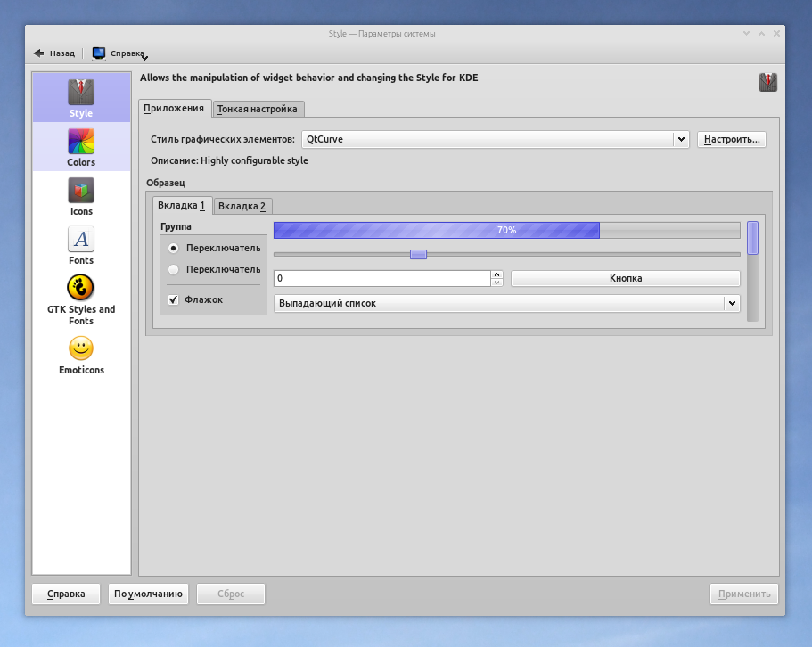812x647 pixels.
Task: Open the Style section in sidebar
Action: tap(81, 98)
